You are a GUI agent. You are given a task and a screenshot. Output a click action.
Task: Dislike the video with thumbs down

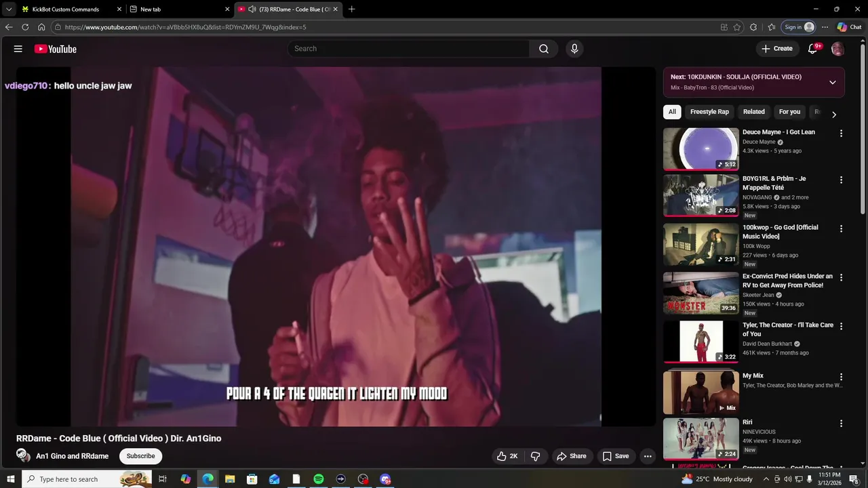[x=535, y=456]
